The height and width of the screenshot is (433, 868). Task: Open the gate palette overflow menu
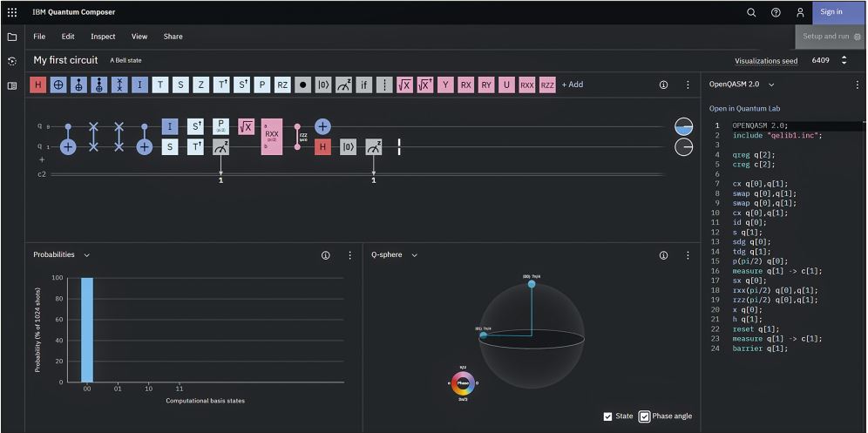(688, 85)
